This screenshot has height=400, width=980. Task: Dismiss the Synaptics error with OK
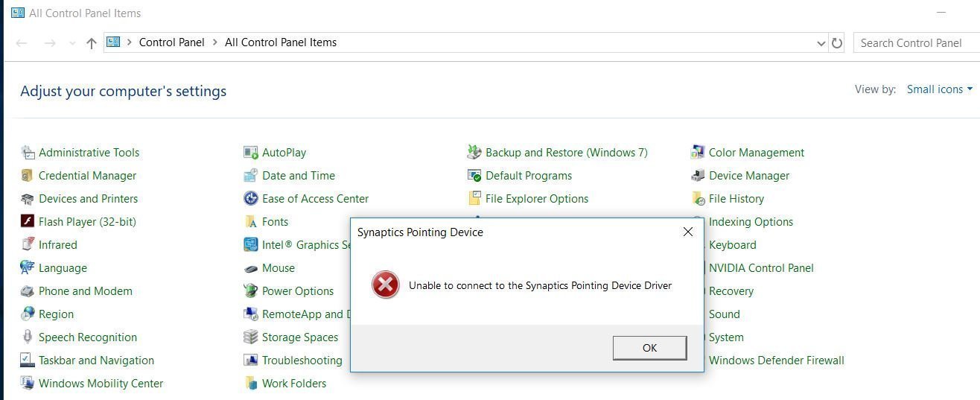coord(649,348)
